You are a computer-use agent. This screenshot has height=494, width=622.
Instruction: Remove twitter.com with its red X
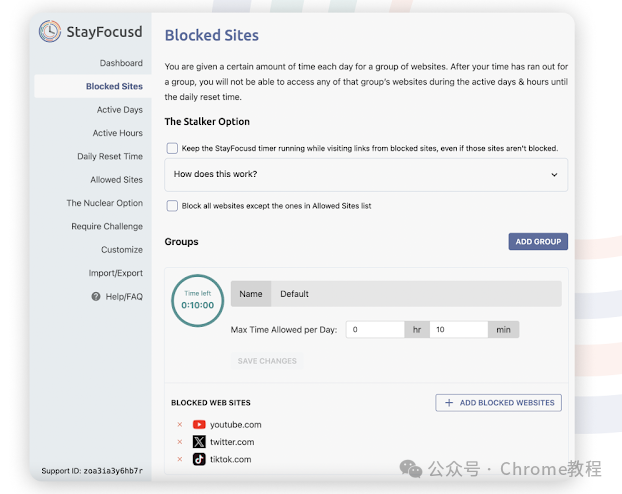point(180,442)
